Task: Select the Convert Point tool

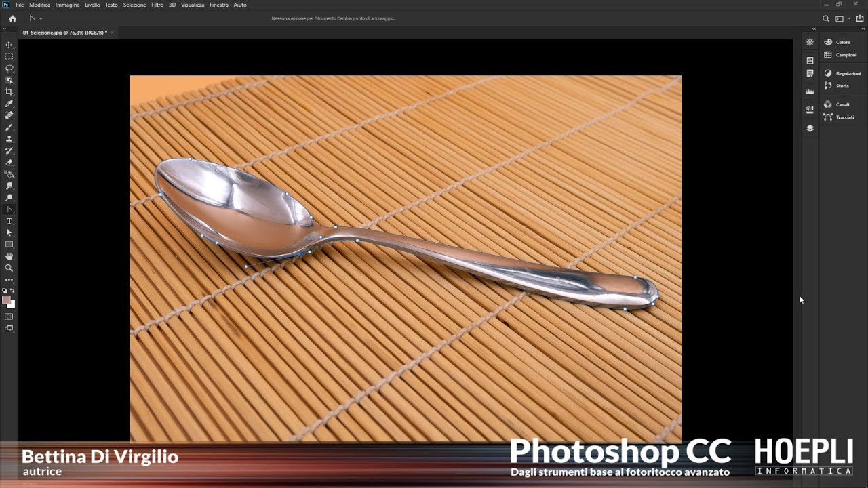Action: coord(9,209)
